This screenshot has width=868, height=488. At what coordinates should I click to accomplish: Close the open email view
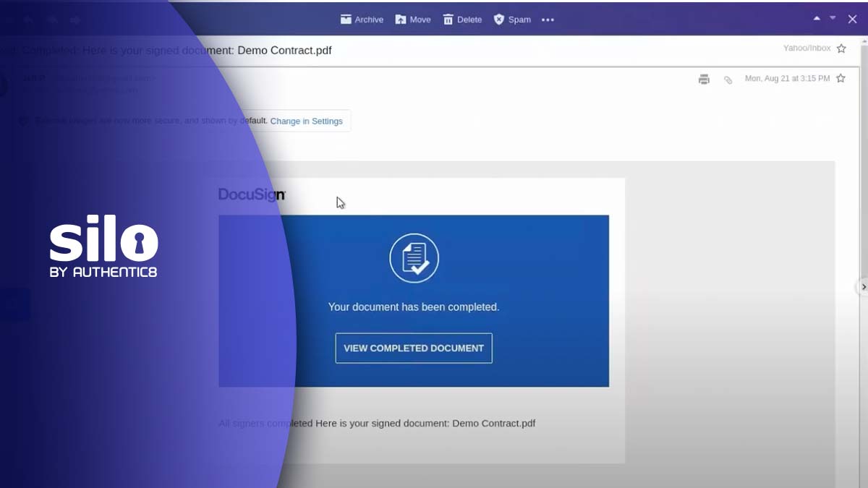853,20
